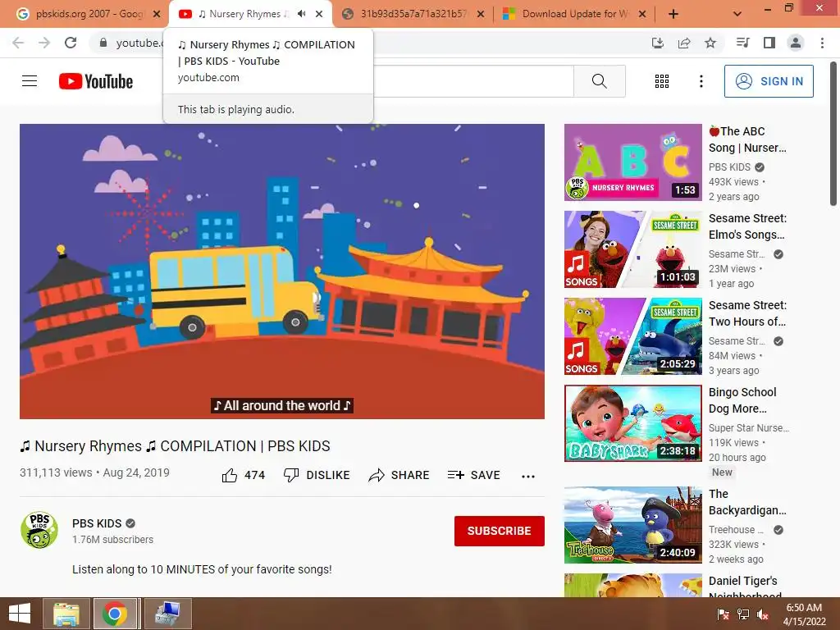Open more actions ellipsis under video
The image size is (840, 630).
pos(528,477)
